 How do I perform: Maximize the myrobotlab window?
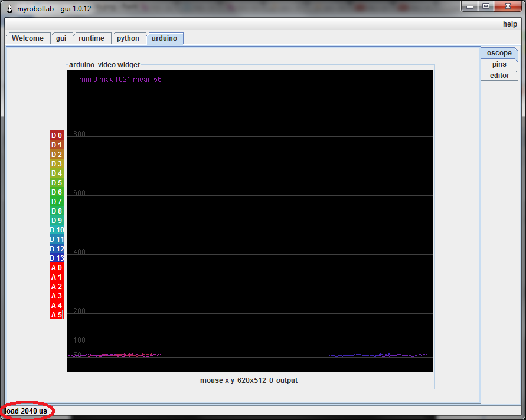[x=485, y=6]
